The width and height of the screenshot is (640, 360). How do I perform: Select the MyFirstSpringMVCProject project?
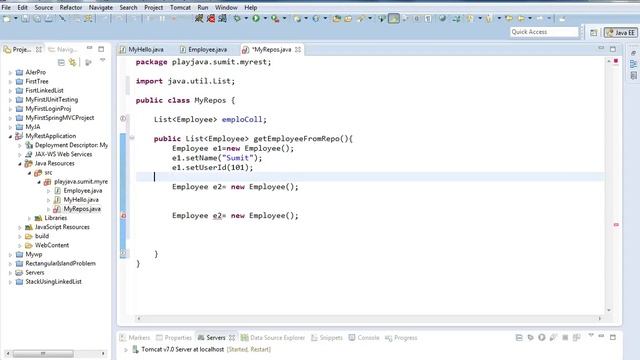(60, 118)
